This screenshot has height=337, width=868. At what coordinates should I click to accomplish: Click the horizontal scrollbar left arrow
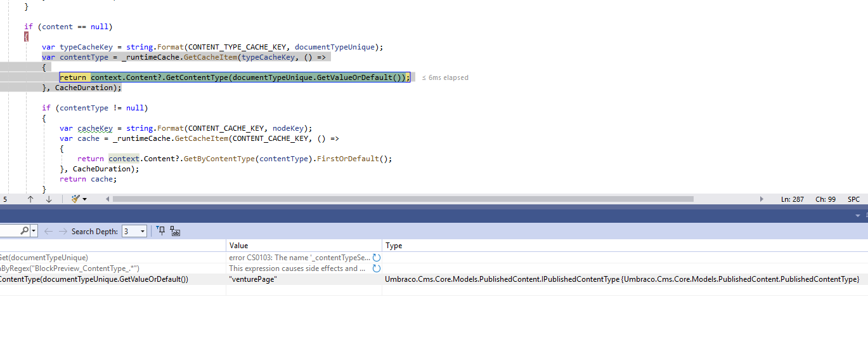107,199
